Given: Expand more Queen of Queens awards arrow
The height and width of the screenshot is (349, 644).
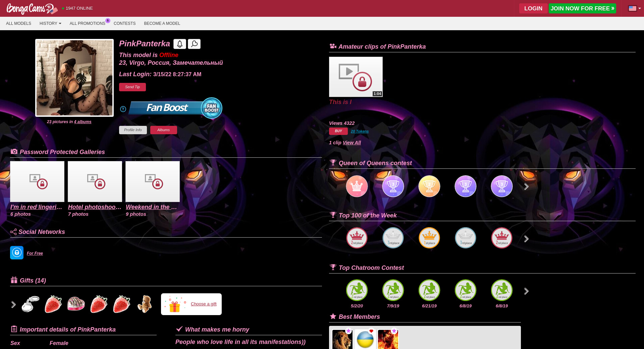Looking at the screenshot, I should click(x=526, y=187).
